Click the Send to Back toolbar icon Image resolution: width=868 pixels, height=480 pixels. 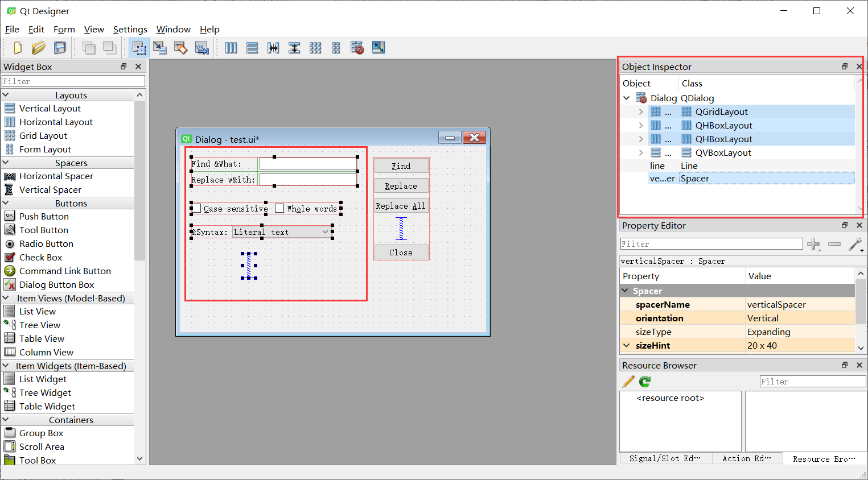click(89, 48)
